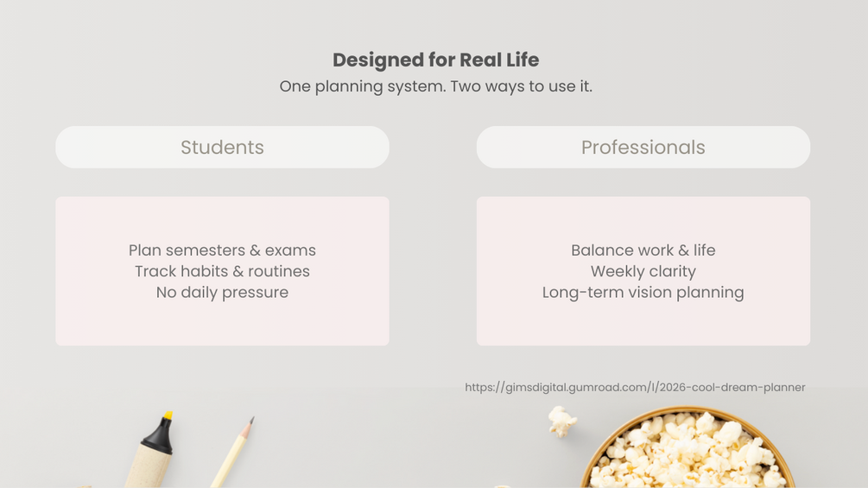The image size is (868, 488).
Task: Click 'Plan semesters & exams' text line
Action: pyautogui.click(x=222, y=250)
